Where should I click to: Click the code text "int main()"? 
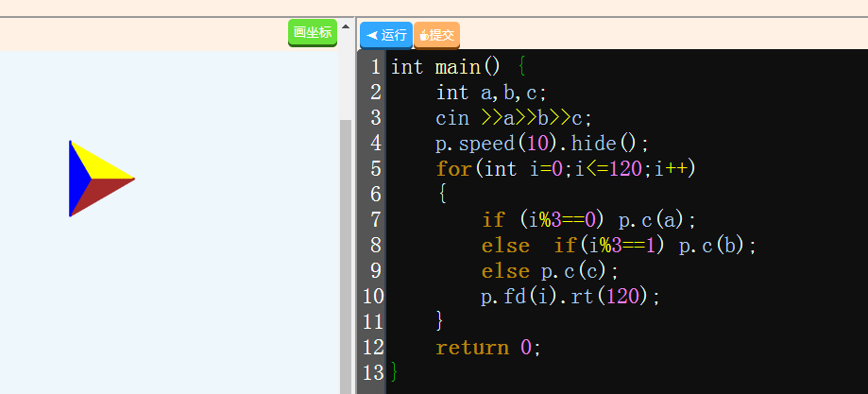coord(446,67)
